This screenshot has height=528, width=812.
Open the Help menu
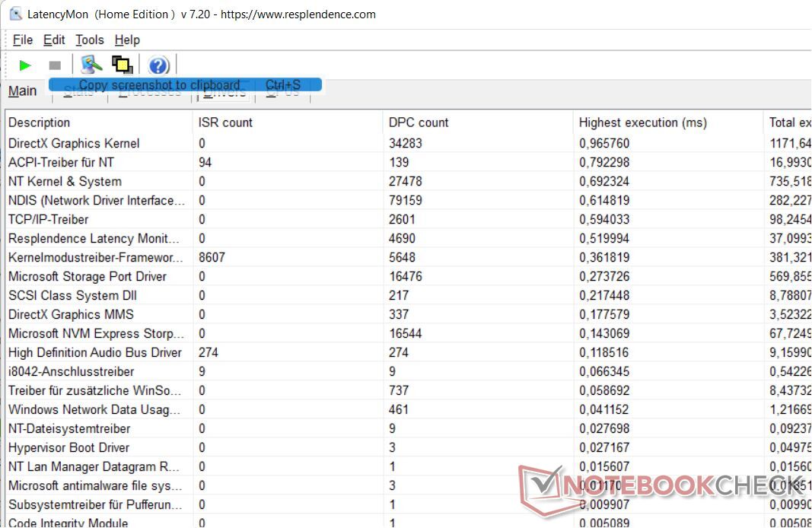(127, 40)
